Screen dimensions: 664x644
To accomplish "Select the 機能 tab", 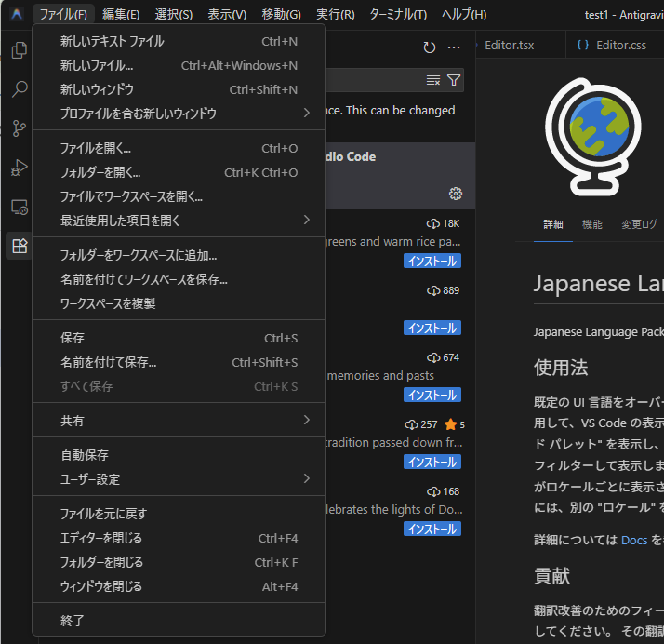I will (592, 224).
